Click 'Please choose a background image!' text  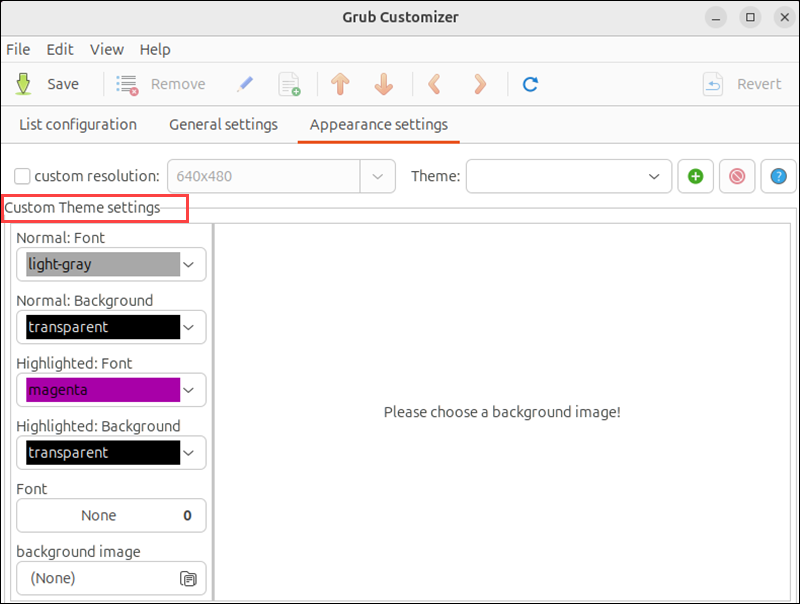pyautogui.click(x=502, y=412)
